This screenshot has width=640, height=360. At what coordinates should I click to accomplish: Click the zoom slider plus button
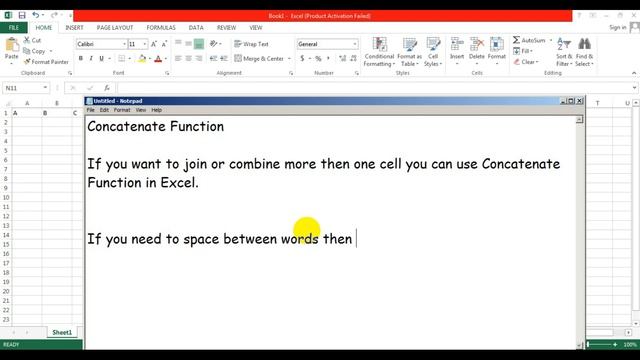(x=615, y=344)
